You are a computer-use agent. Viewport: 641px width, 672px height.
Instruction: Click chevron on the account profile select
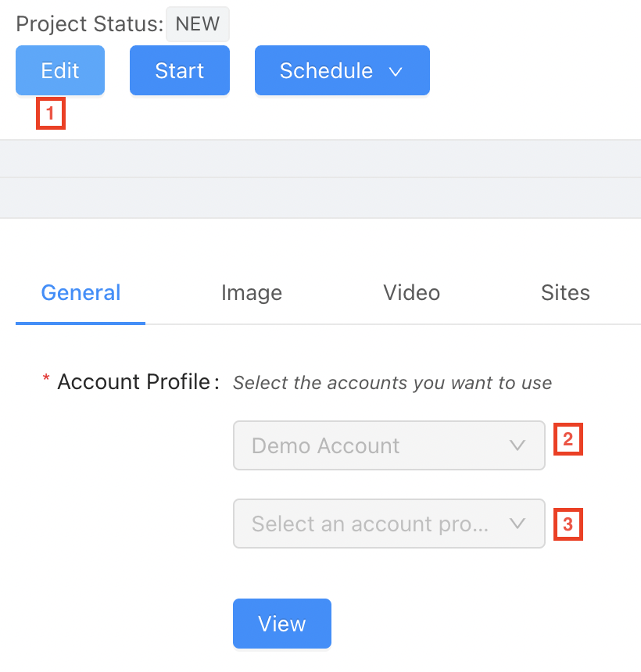517,524
